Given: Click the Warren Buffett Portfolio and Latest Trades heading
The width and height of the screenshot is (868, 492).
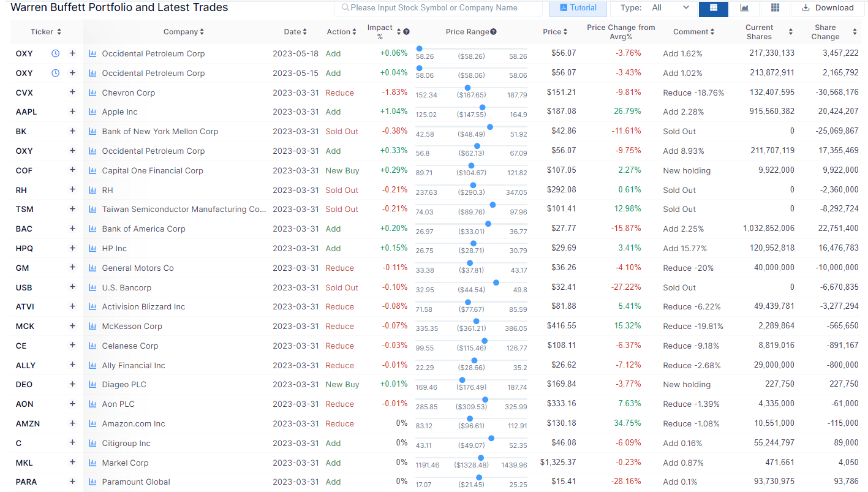Looking at the screenshot, I should click(119, 7).
